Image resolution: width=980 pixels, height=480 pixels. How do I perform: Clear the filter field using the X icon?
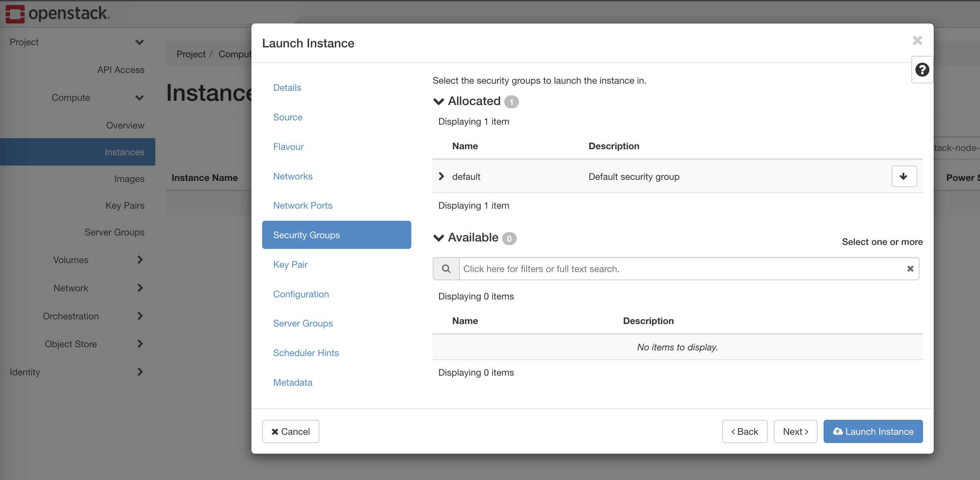[x=910, y=269]
